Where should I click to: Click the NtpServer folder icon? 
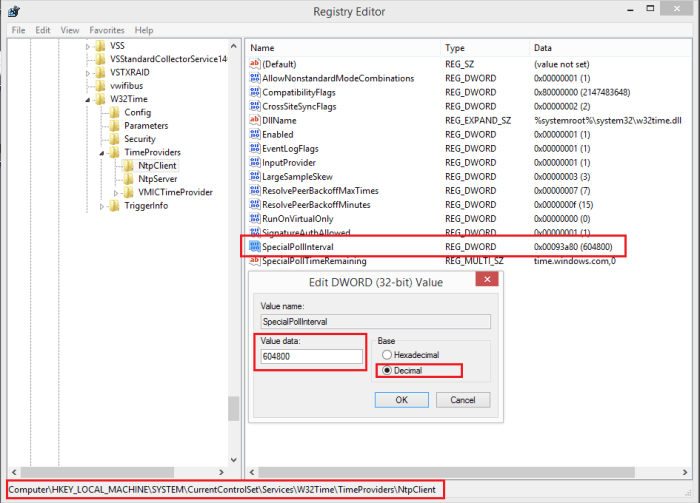click(x=129, y=179)
